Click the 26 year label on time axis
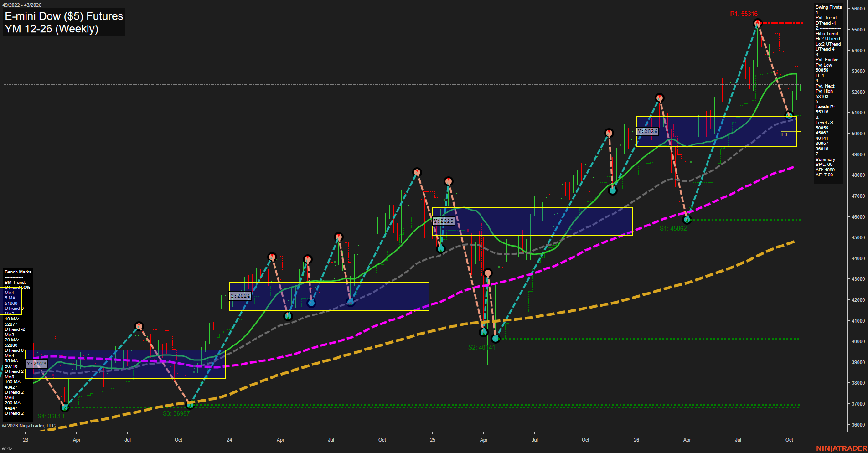 pyautogui.click(x=636, y=440)
